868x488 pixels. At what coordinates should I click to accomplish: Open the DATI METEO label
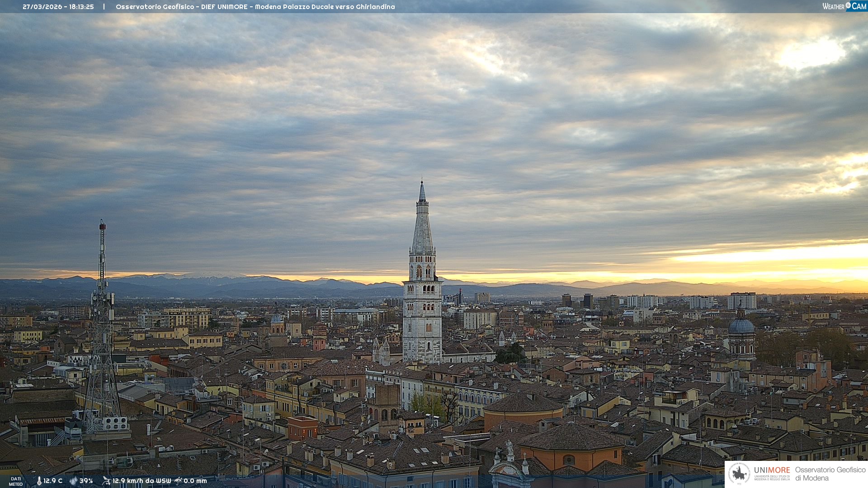tap(16, 481)
